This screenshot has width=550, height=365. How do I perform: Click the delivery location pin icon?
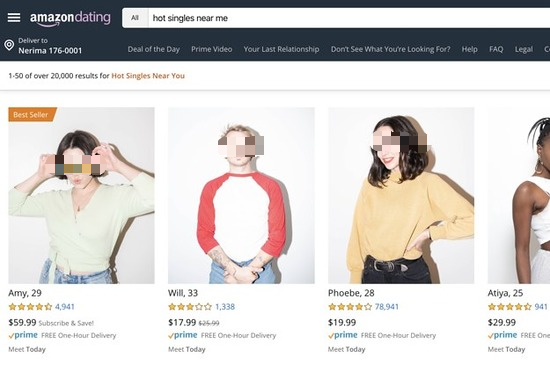(x=9, y=45)
